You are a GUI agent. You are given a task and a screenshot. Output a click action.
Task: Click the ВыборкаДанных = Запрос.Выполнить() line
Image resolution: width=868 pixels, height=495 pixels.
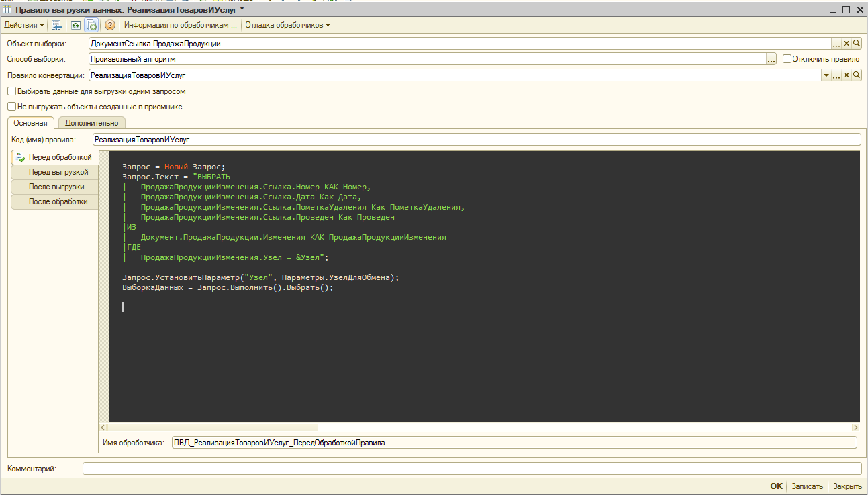(x=228, y=287)
